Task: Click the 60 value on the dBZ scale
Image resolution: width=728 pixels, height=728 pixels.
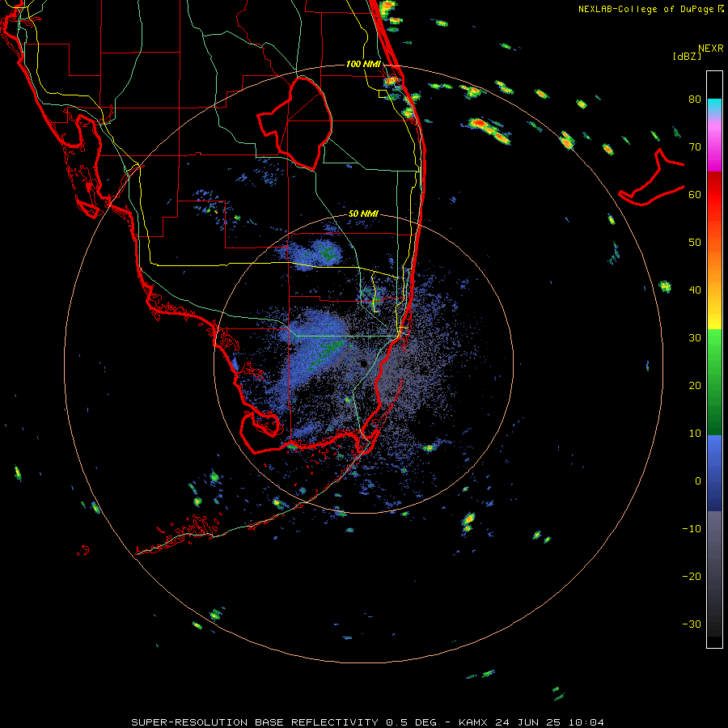Action: click(695, 194)
